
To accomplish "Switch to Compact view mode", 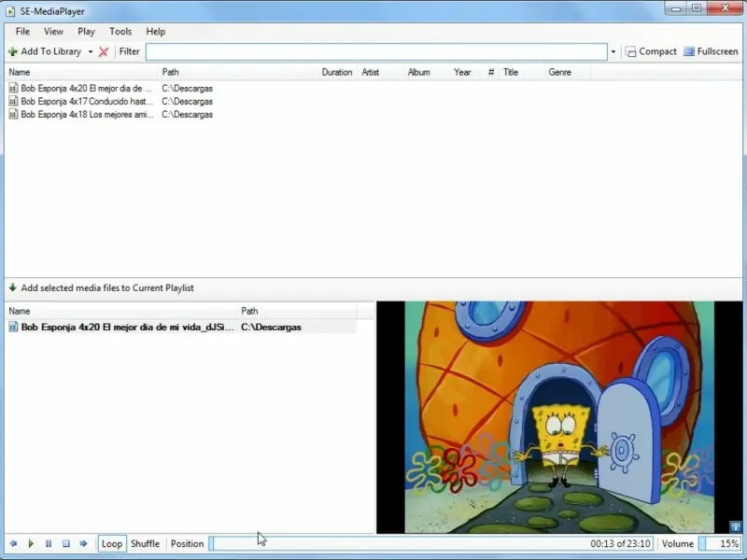I will (x=651, y=51).
